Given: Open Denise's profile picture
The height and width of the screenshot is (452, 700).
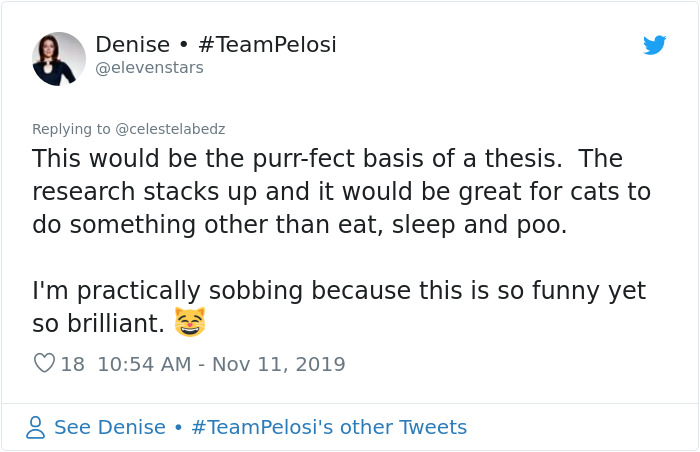Looking at the screenshot, I should pos(59,57).
